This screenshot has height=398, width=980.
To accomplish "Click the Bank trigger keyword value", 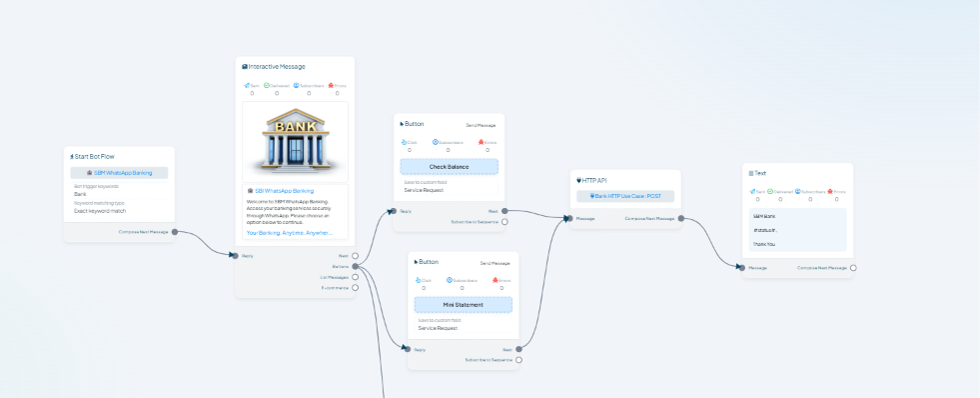I will (80, 194).
